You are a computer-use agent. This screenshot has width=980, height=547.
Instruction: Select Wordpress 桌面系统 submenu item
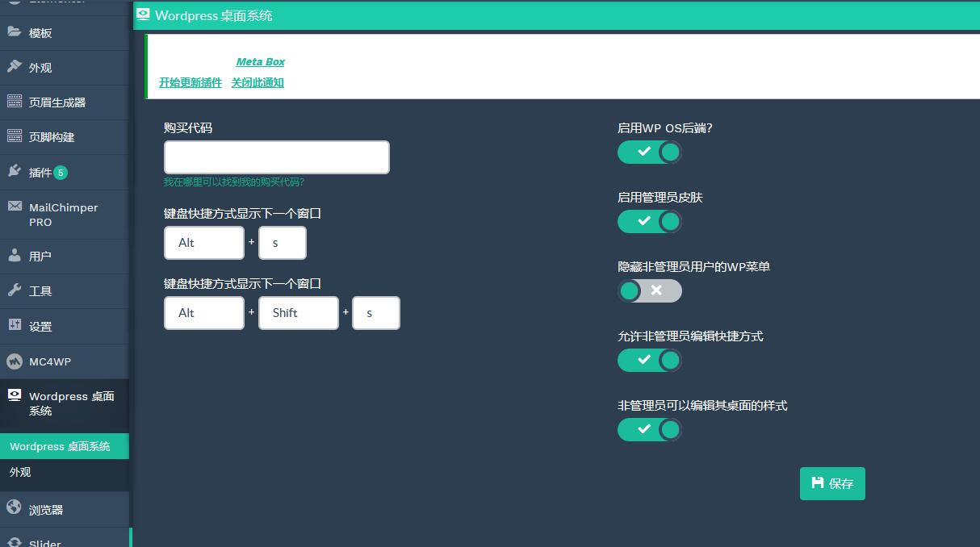coord(65,446)
